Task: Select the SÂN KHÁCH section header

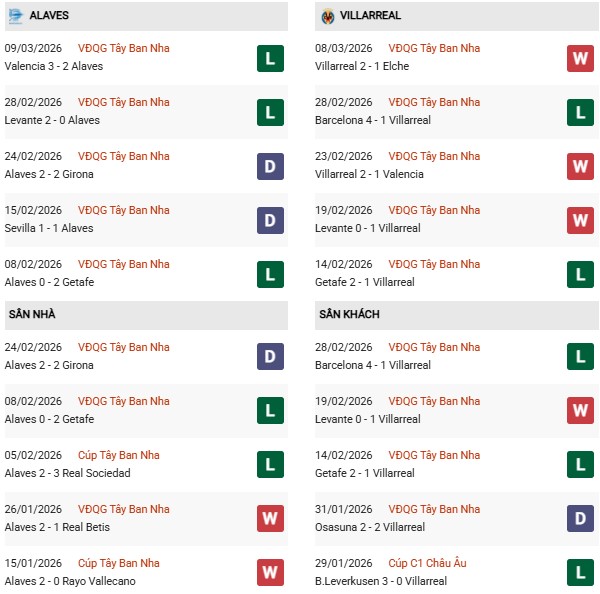Action: pyautogui.click(x=352, y=314)
